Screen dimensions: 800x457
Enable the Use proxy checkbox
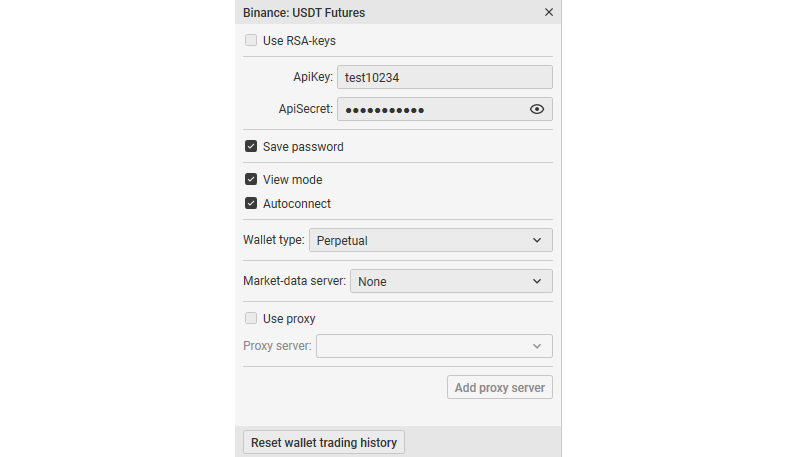(x=251, y=319)
